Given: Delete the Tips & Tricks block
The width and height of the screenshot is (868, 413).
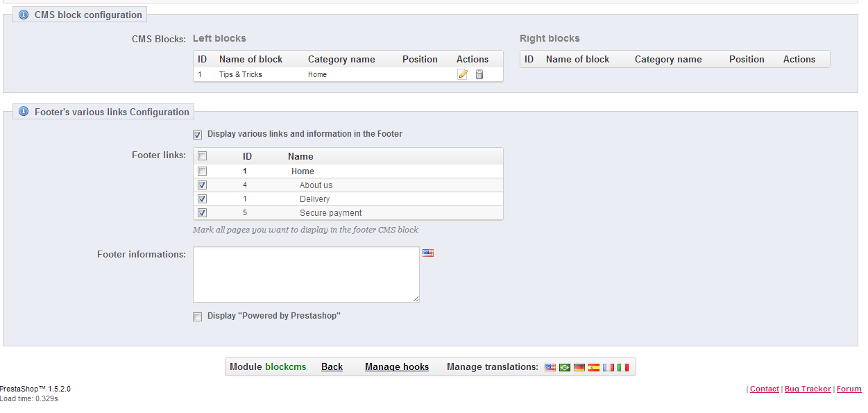Looking at the screenshot, I should click(x=479, y=74).
